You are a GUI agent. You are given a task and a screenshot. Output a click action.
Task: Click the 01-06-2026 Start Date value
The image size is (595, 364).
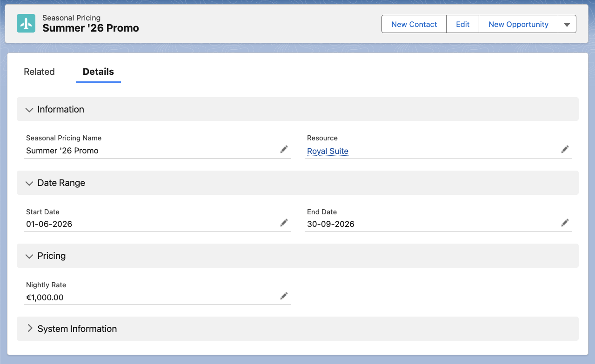(49, 224)
